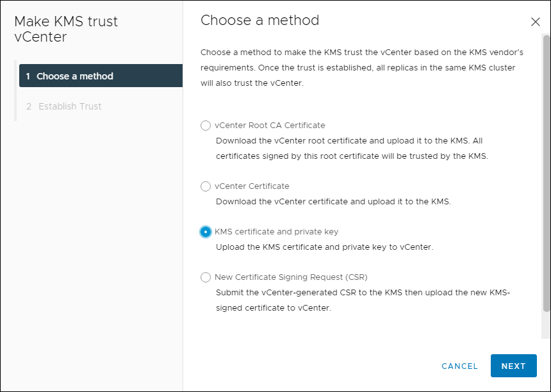Choose the New Certificate Signing Request radio button
551x392 pixels.
(206, 277)
